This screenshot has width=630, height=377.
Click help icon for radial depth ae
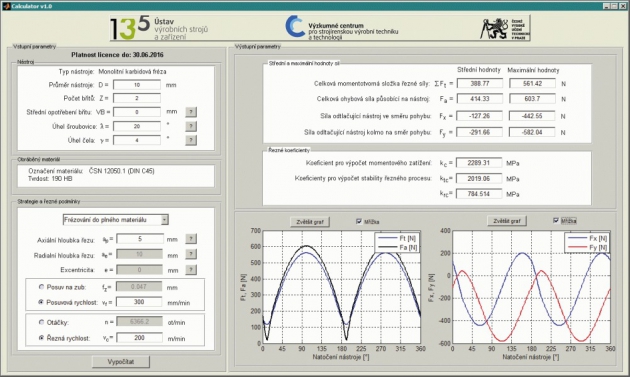[191, 254]
